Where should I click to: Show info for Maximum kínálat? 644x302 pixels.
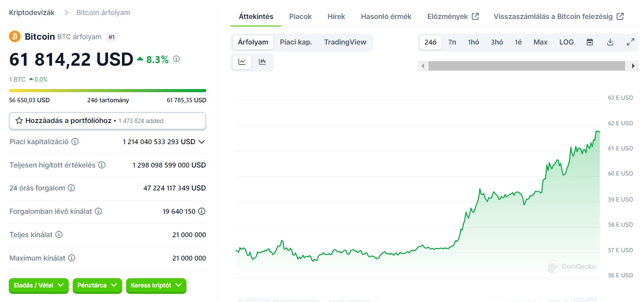[x=72, y=258]
